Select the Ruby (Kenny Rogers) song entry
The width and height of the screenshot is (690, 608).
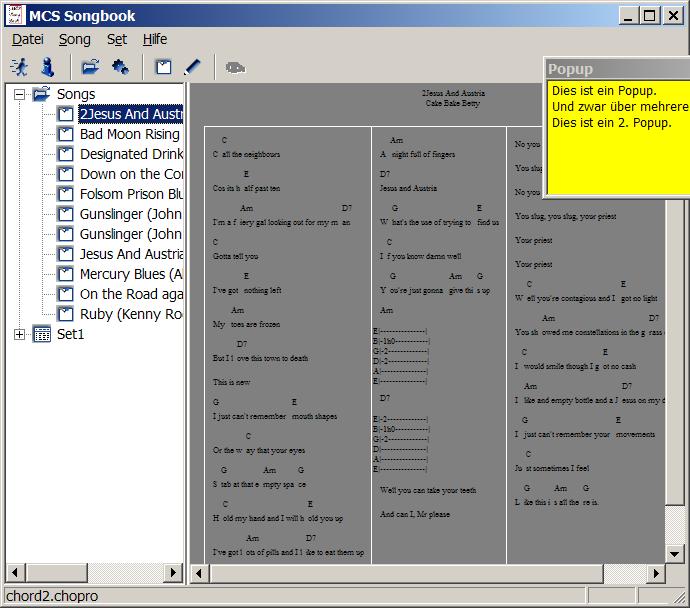point(130,314)
